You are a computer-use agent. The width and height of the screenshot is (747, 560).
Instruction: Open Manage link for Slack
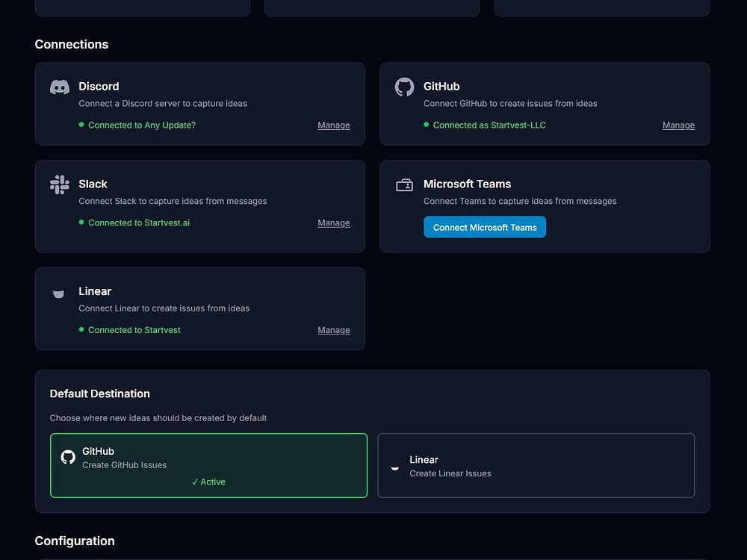click(x=333, y=223)
